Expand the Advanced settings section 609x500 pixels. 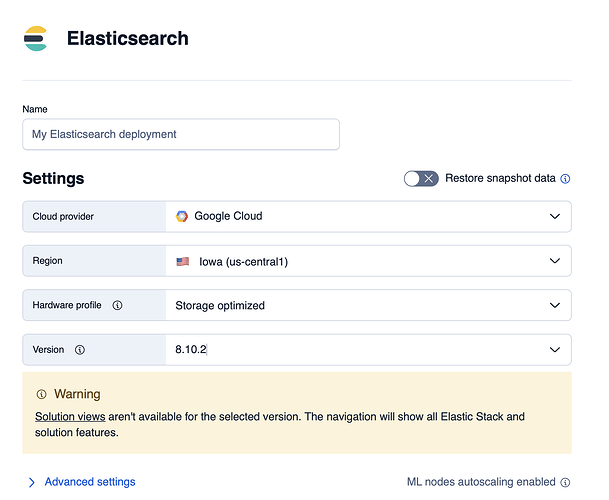[90, 482]
